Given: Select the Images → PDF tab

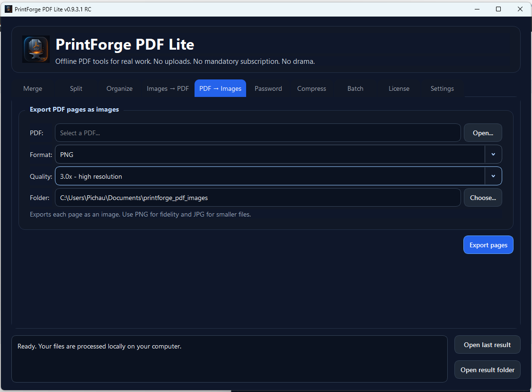Looking at the screenshot, I should click(x=168, y=88).
